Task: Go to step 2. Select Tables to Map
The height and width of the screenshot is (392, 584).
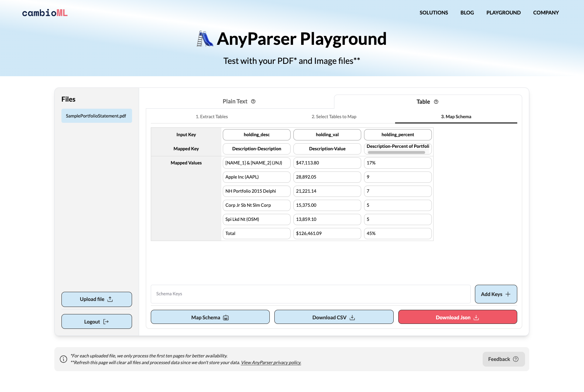Action: (334, 117)
